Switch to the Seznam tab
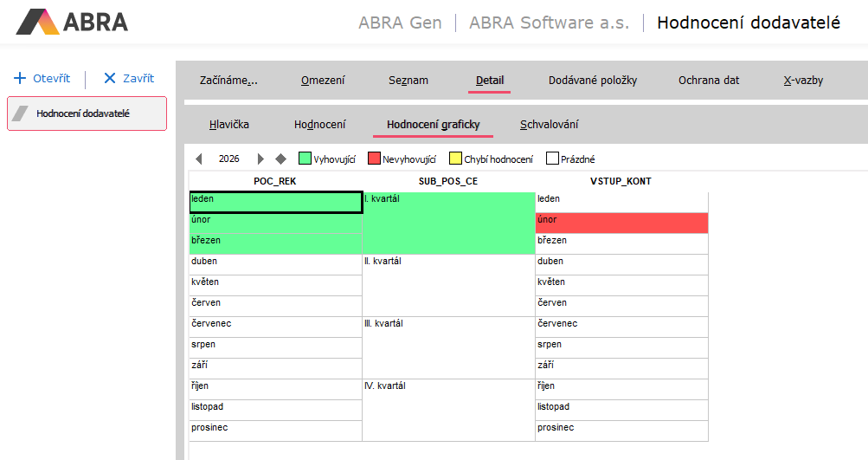Image resolution: width=868 pixels, height=460 pixels. [x=408, y=81]
